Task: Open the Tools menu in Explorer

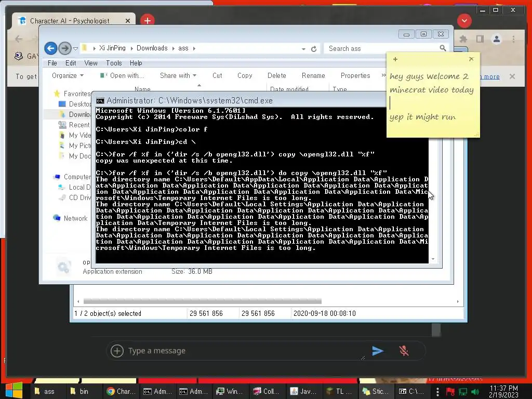Action: point(114,63)
